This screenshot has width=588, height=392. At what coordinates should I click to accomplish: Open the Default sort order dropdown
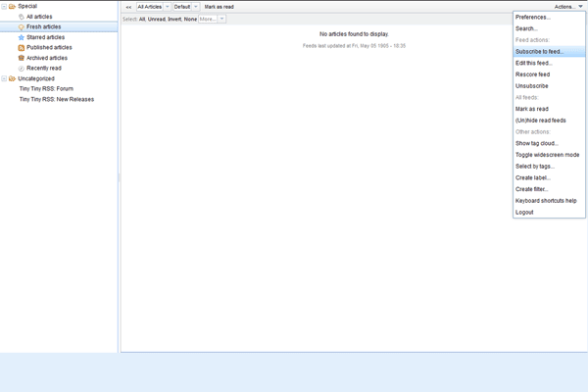pyautogui.click(x=185, y=6)
